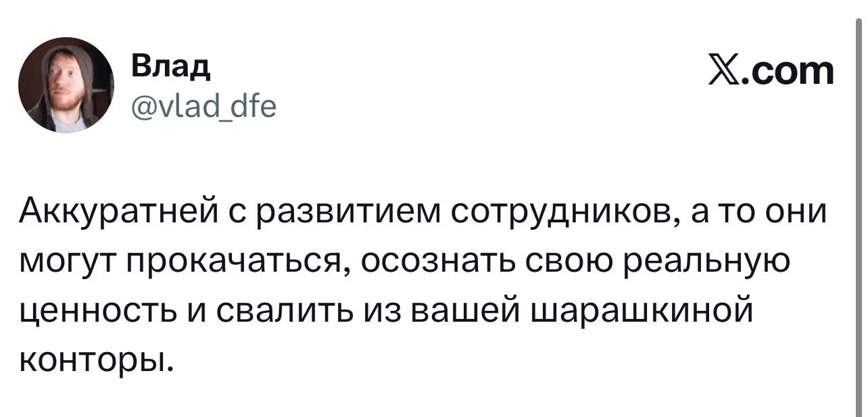Click the word "реальную" in the tweet

[x=706, y=262]
